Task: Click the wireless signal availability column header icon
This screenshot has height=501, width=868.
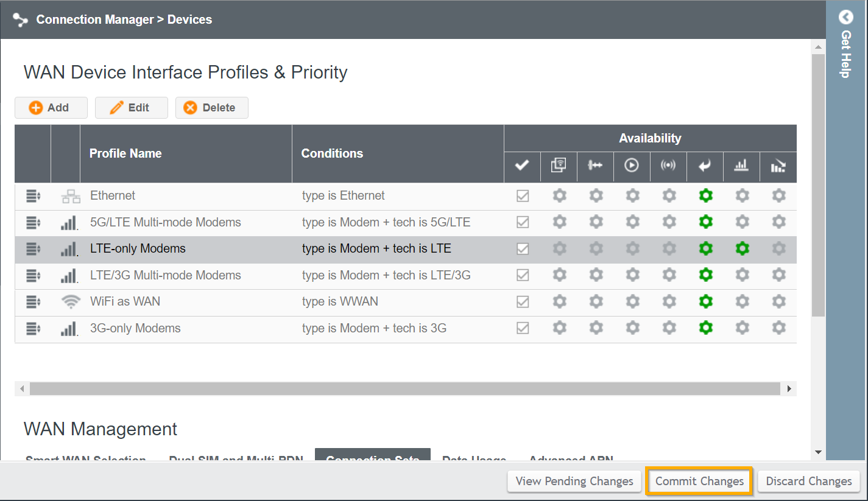Action: pyautogui.click(x=668, y=166)
